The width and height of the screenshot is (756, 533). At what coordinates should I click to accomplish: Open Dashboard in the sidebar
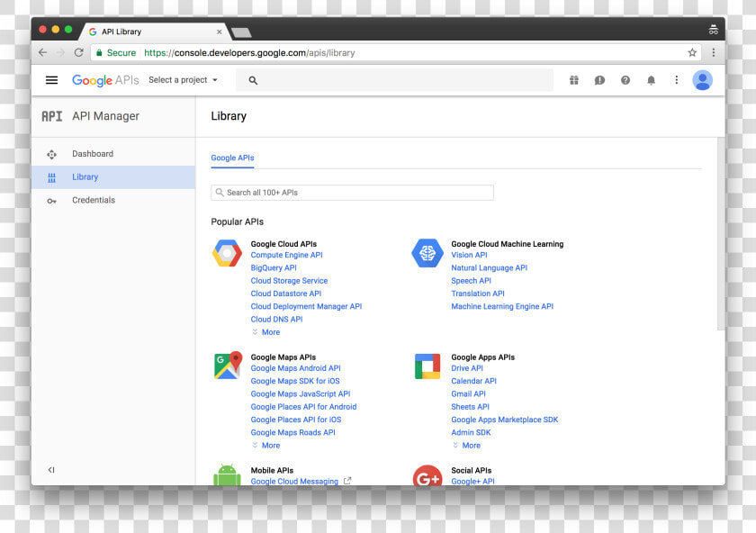[113, 154]
